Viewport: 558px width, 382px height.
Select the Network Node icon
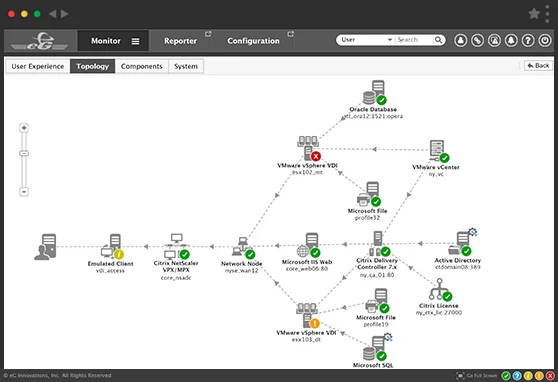pyautogui.click(x=243, y=247)
